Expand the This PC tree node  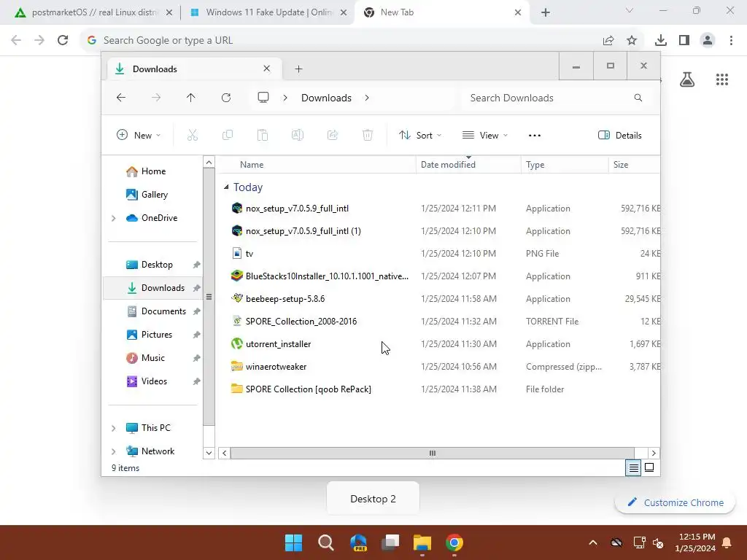pos(113,428)
